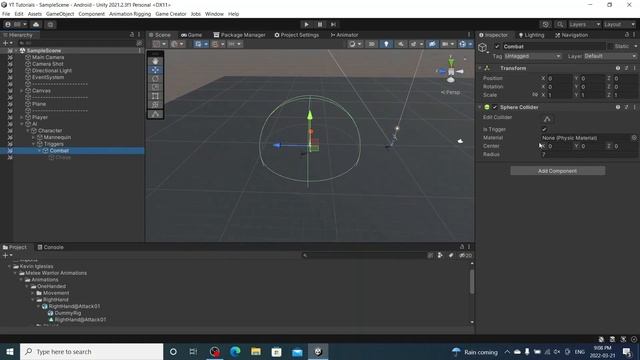The width and height of the screenshot is (640, 360).
Task: Toggle the Is Trigger checkbox
Action: click(544, 129)
